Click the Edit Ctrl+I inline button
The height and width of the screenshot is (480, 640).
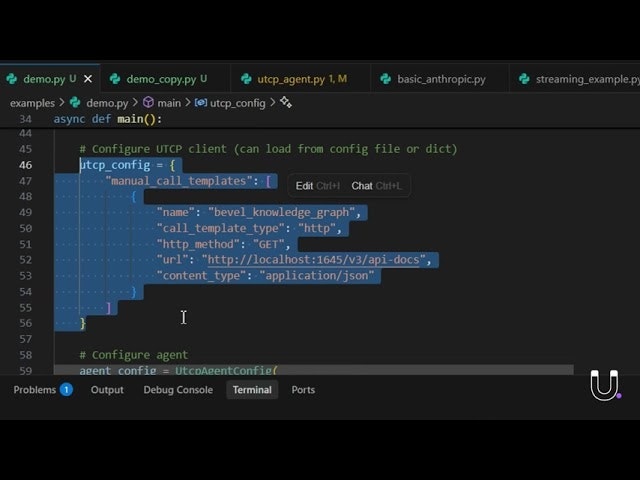[318, 186]
